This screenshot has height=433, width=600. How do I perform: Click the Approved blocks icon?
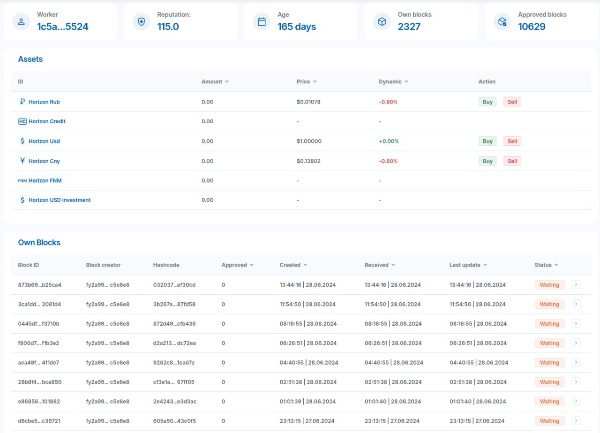tap(500, 21)
